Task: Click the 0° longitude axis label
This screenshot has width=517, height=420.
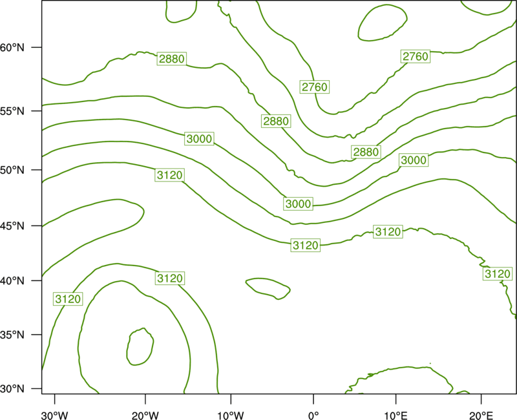Action: pyautogui.click(x=313, y=415)
